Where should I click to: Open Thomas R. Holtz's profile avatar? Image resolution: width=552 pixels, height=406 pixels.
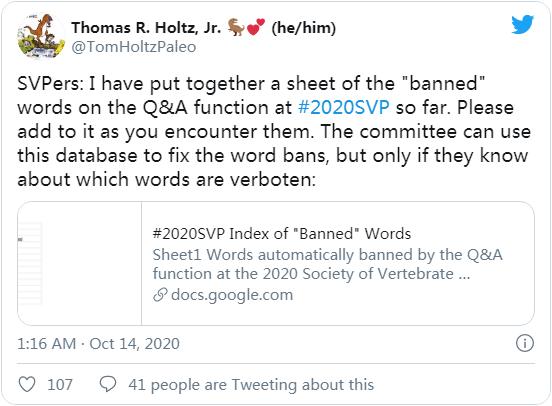tap(41, 36)
